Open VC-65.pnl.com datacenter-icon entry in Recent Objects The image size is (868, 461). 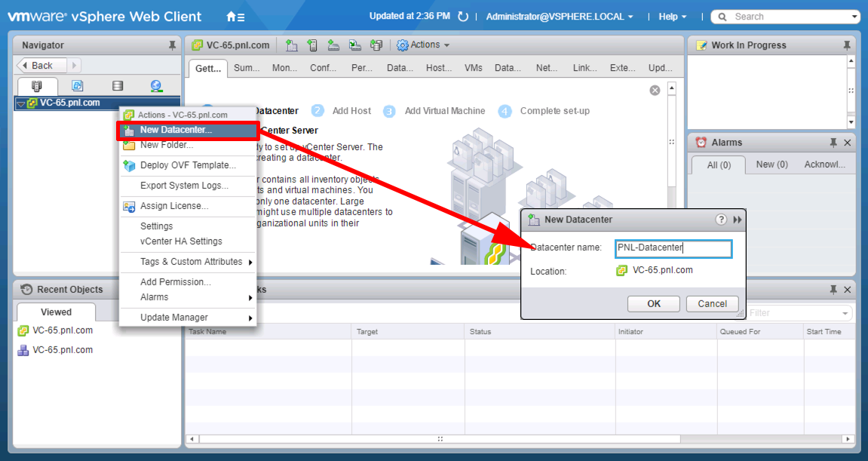coord(55,350)
